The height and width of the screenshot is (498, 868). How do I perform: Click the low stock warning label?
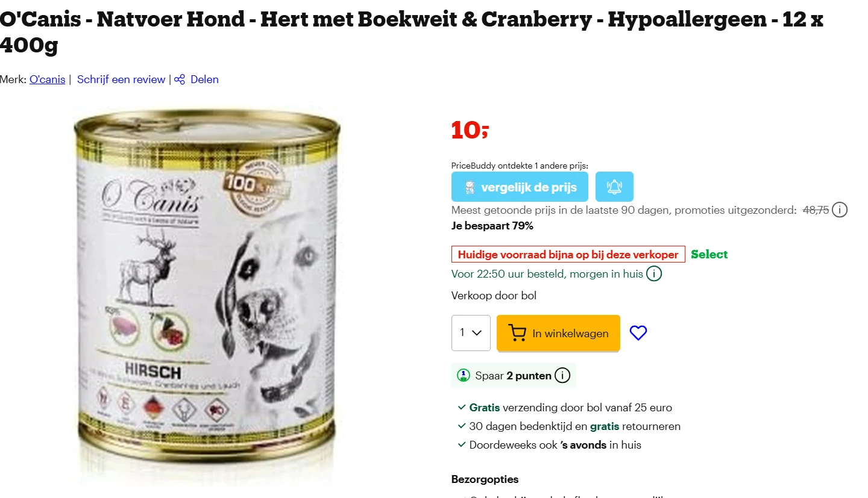tap(568, 254)
